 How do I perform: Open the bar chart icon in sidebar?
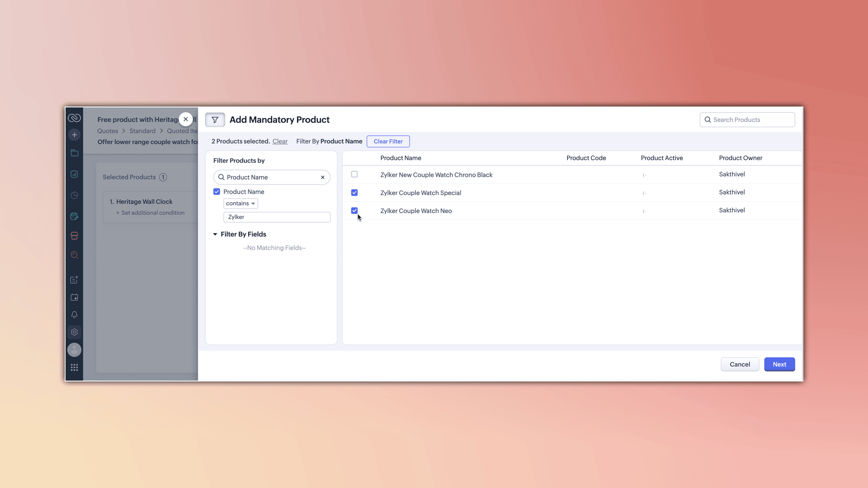pyautogui.click(x=74, y=174)
